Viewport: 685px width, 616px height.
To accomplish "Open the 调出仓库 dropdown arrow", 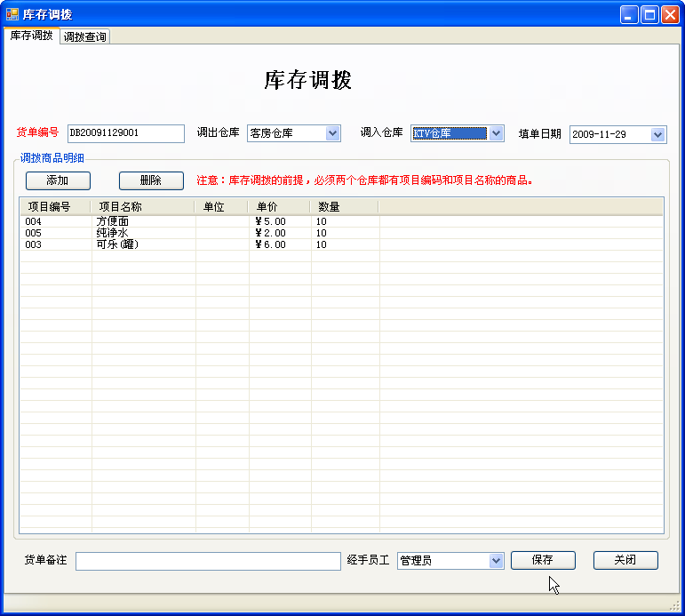I will tap(333, 133).
